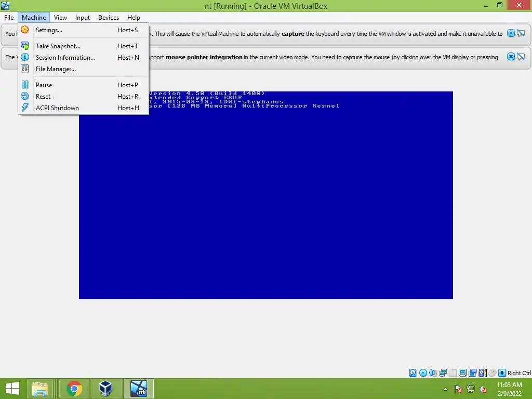Viewport: 532px width, 399px height.
Task: Open Action Center flag tray icon
Action: click(x=458, y=389)
